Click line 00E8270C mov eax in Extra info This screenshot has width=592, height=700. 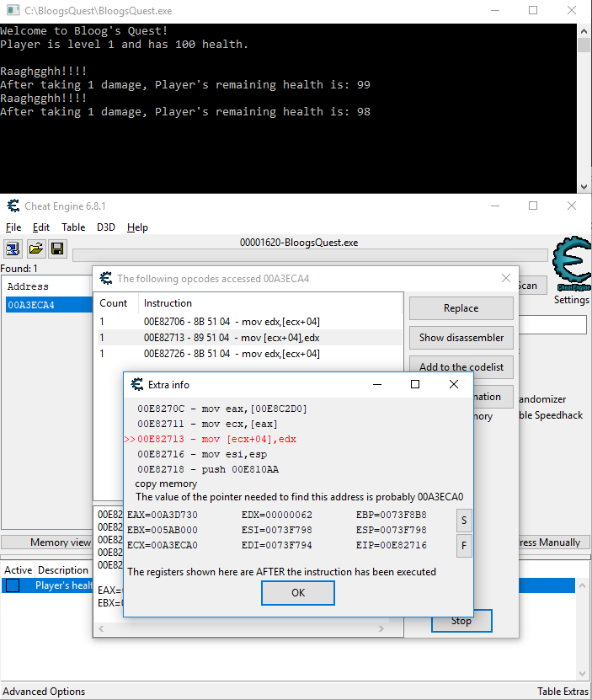221,409
